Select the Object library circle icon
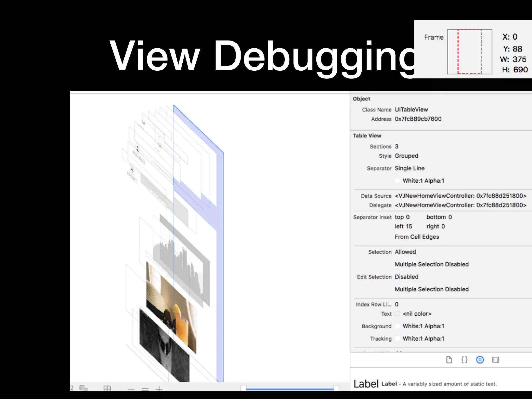The image size is (532, 399). coord(480,360)
